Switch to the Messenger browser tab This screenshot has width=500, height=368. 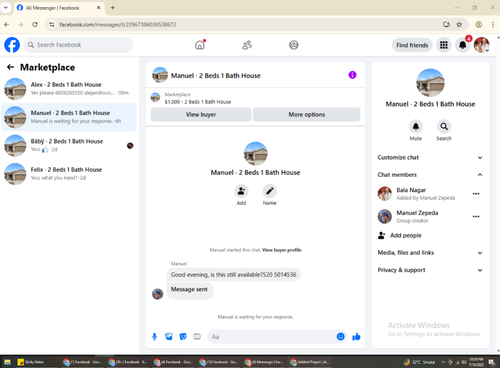pos(59,8)
